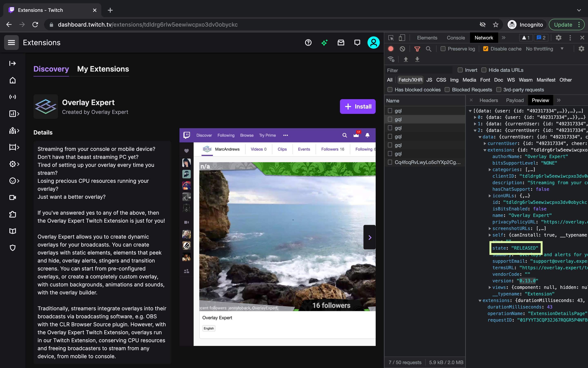Click the Install button for Overlay Expert
Viewport: 588px width, 368px height.
pyautogui.click(x=358, y=106)
